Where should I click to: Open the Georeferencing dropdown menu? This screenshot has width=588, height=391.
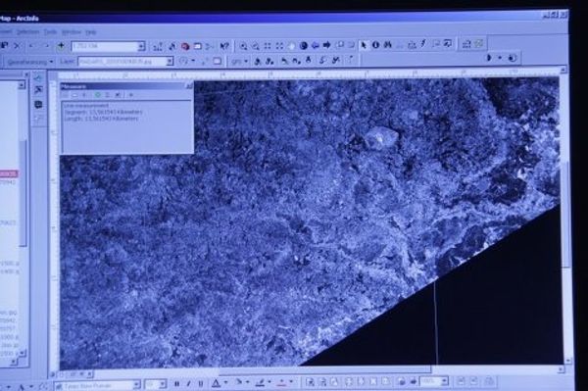[30, 62]
